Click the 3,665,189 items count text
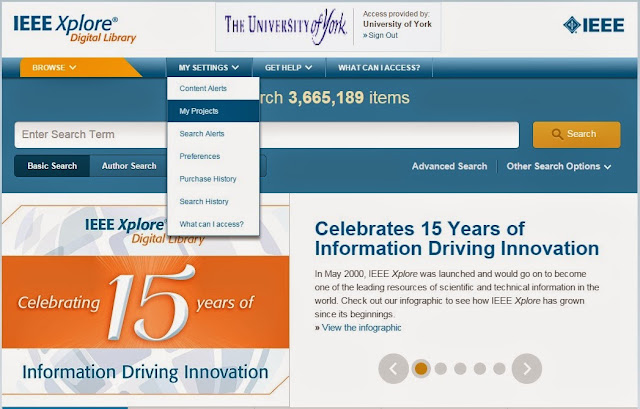The width and height of the screenshot is (640, 409). (349, 98)
